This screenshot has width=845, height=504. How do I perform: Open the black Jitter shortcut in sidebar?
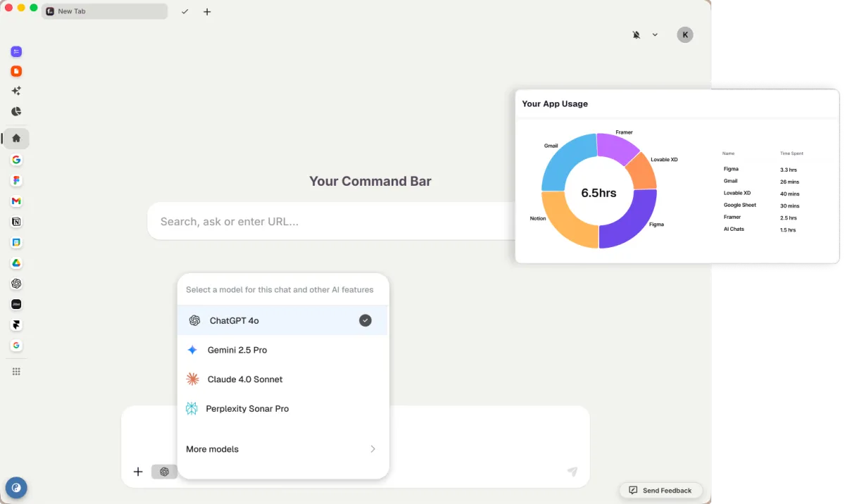click(16, 304)
